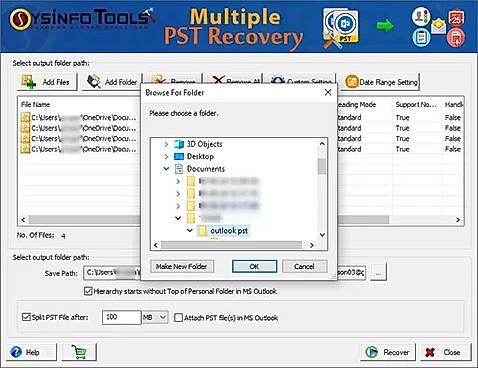478x368 pixels.
Task: Cancel the Browse For Folder dialog
Action: click(x=304, y=266)
